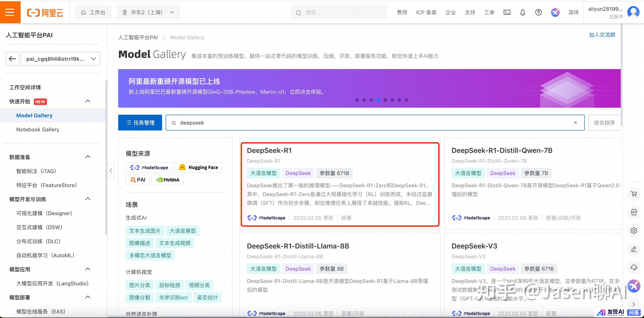Screen dimensions: 644x318
Task: Open user account avatar
Action: click(633, 12)
